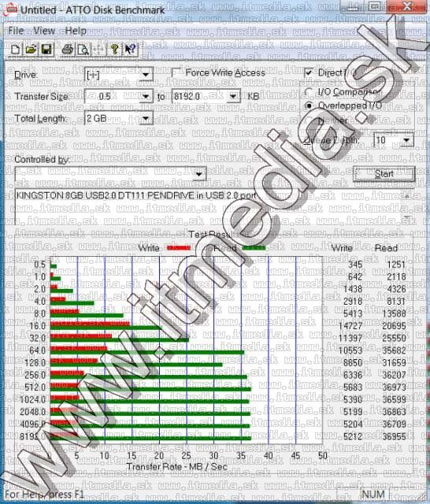Click the read value 1251
This screenshot has height=504, width=430.
tap(396, 265)
